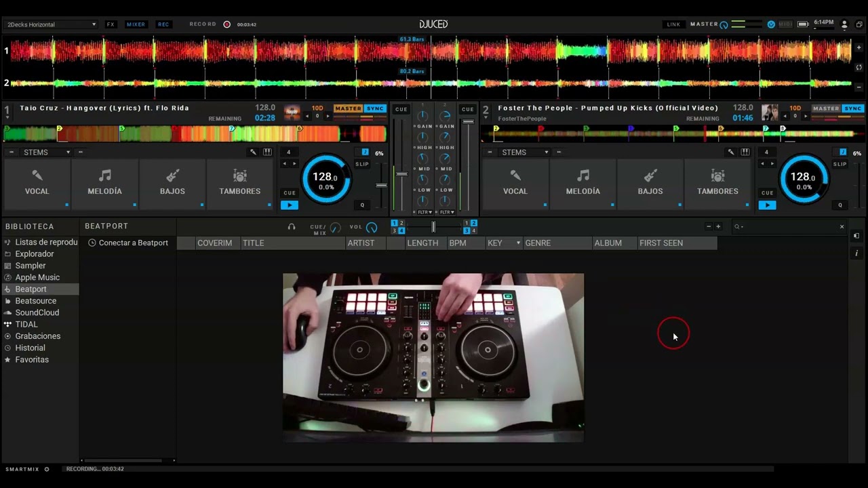The width and height of the screenshot is (868, 488).
Task: Toggle the BAJOS stem on deck 2
Action: coord(650,183)
